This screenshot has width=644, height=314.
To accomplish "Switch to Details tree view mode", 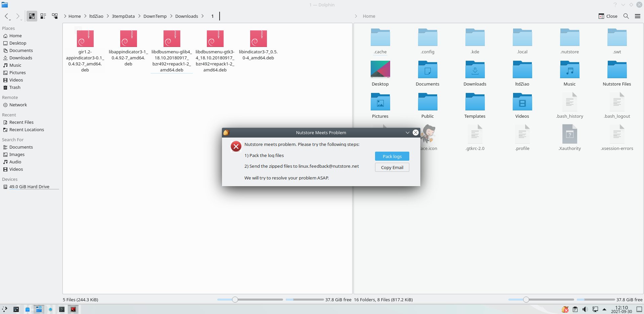I will coord(55,16).
